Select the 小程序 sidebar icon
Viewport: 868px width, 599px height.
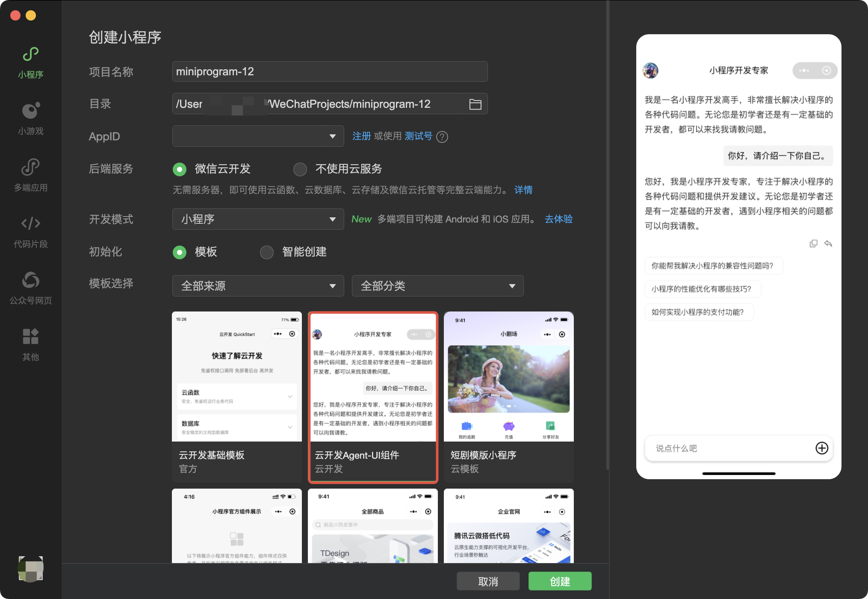tap(30, 54)
